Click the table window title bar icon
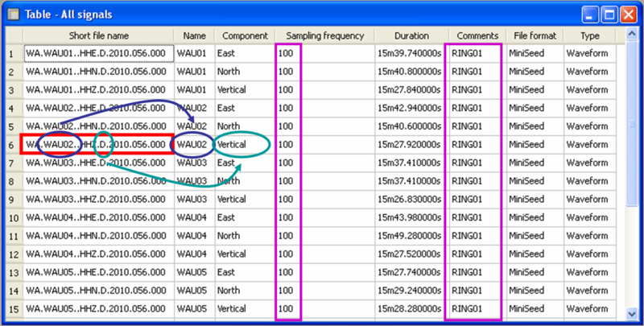Screen dimensions: 644x326 point(13,14)
